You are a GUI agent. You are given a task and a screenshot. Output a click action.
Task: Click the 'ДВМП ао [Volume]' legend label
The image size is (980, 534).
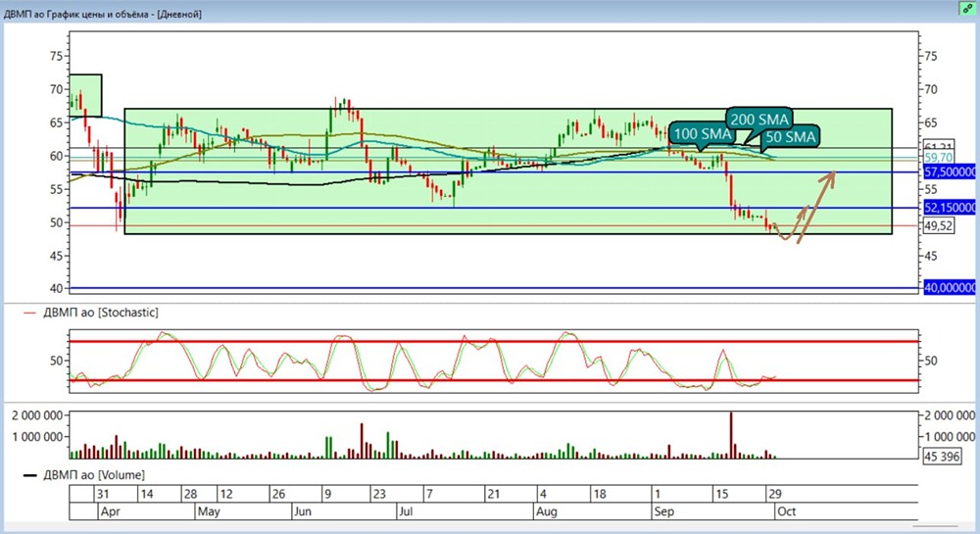click(x=94, y=475)
